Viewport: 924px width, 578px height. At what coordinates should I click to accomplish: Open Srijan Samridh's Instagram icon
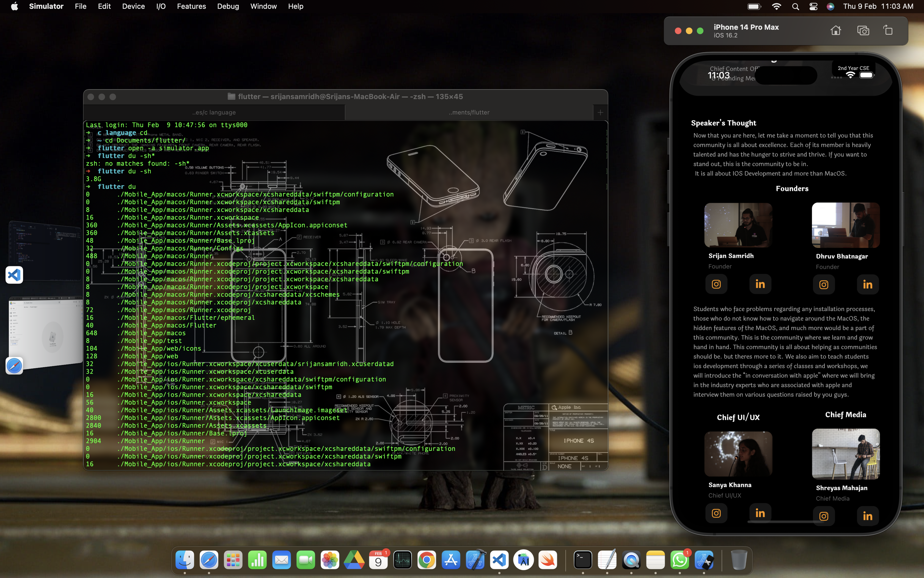tap(716, 284)
